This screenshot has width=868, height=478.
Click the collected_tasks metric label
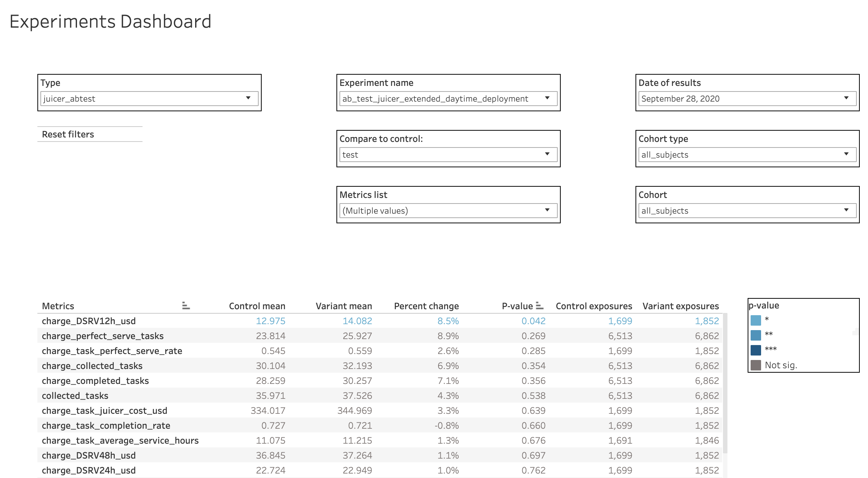click(x=75, y=396)
